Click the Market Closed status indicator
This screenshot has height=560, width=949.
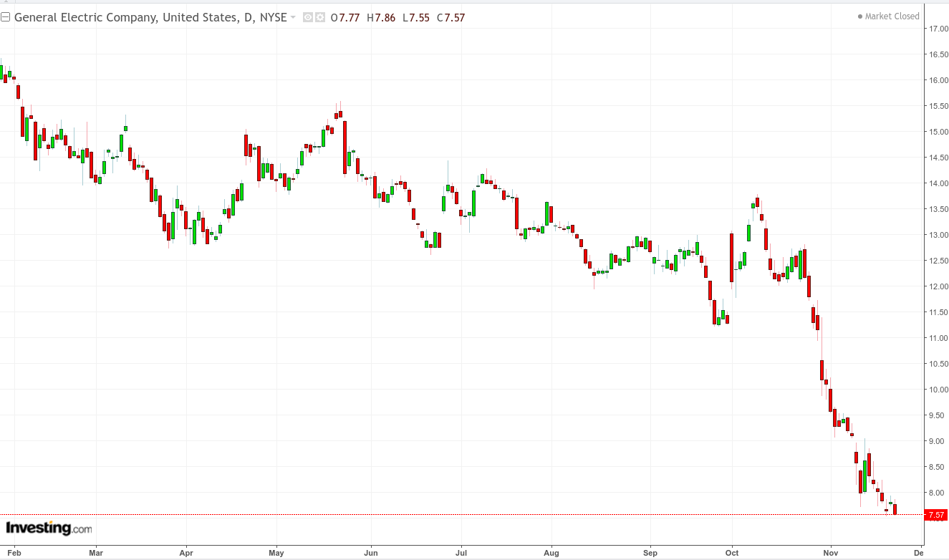(x=888, y=16)
